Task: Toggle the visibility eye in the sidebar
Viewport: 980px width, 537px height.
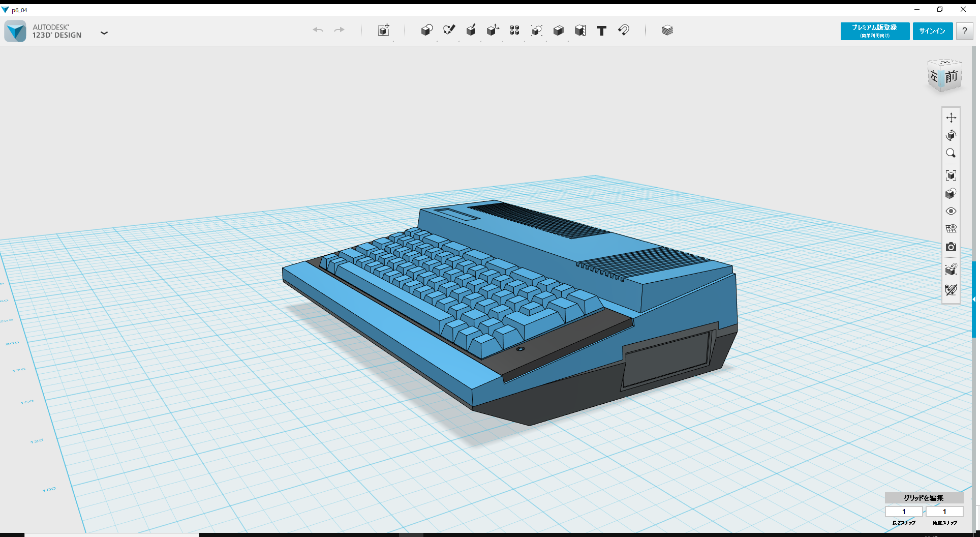Action: (952, 211)
